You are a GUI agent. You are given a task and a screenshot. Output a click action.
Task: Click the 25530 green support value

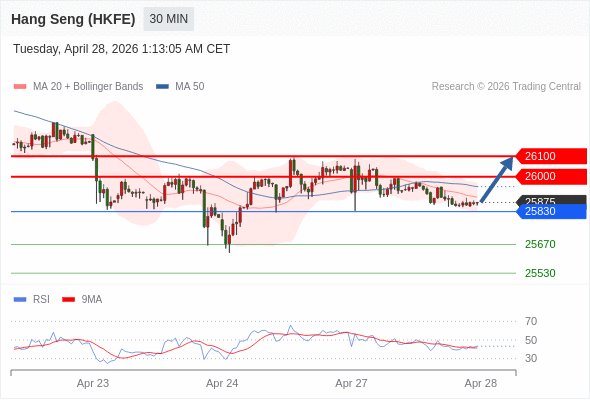(540, 273)
